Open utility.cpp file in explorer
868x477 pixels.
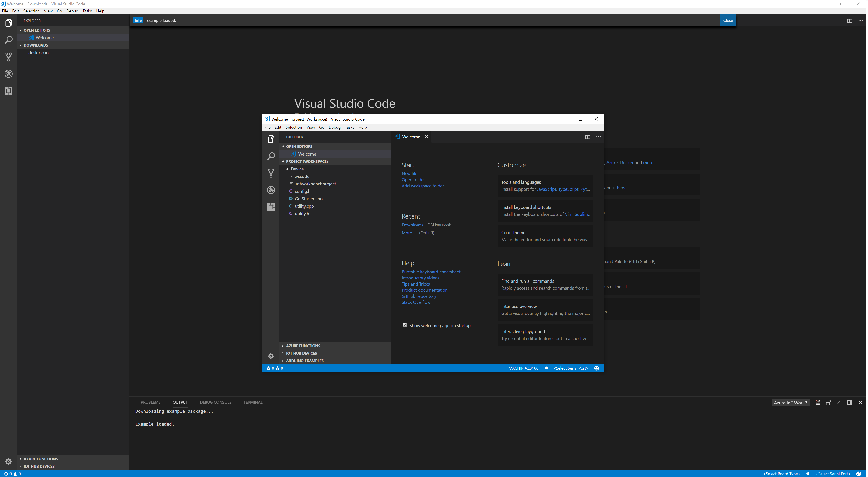(x=304, y=206)
